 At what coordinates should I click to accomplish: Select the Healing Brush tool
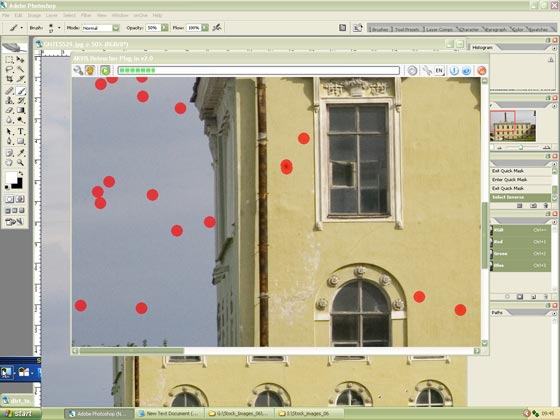(x=9, y=91)
